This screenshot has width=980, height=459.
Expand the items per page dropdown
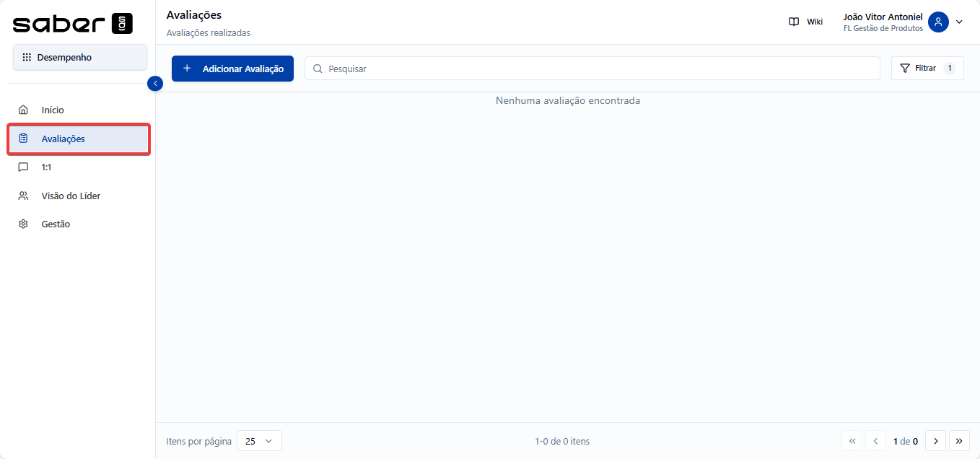click(x=259, y=441)
